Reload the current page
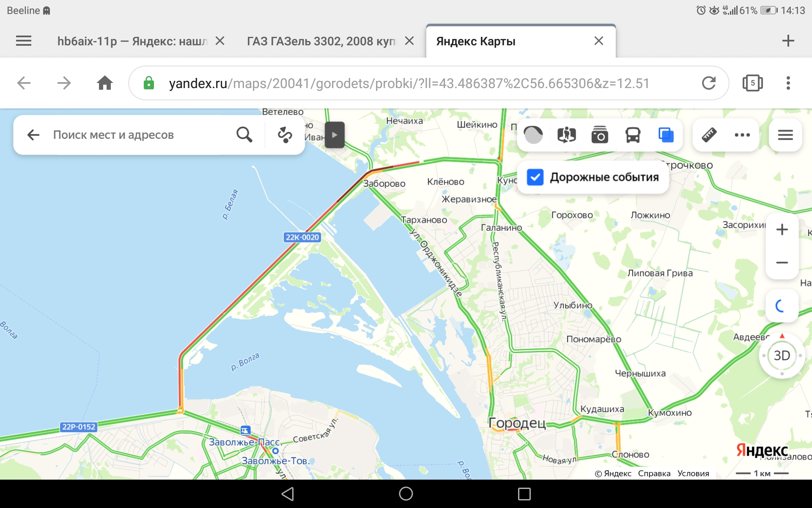The image size is (812, 508). click(x=709, y=83)
